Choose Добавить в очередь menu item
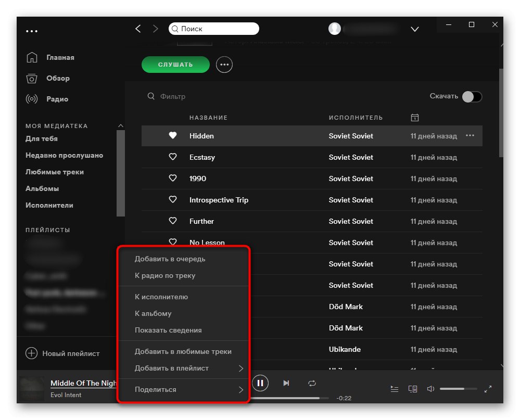The image size is (520, 420). (170, 259)
